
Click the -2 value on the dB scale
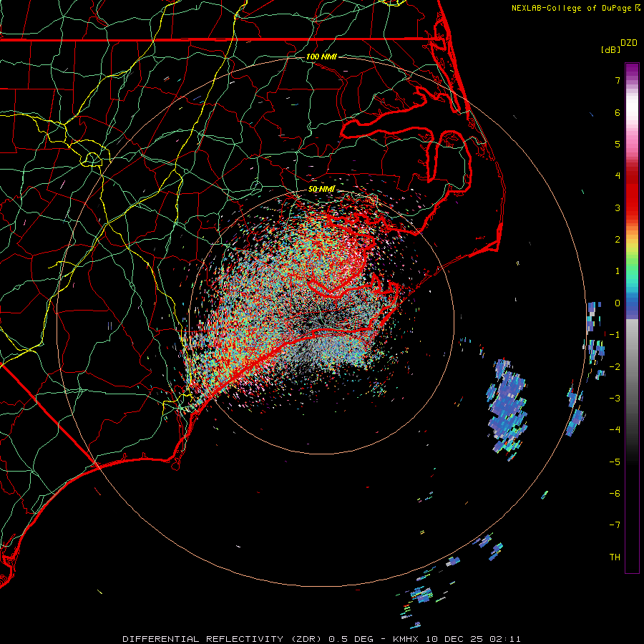click(615, 366)
